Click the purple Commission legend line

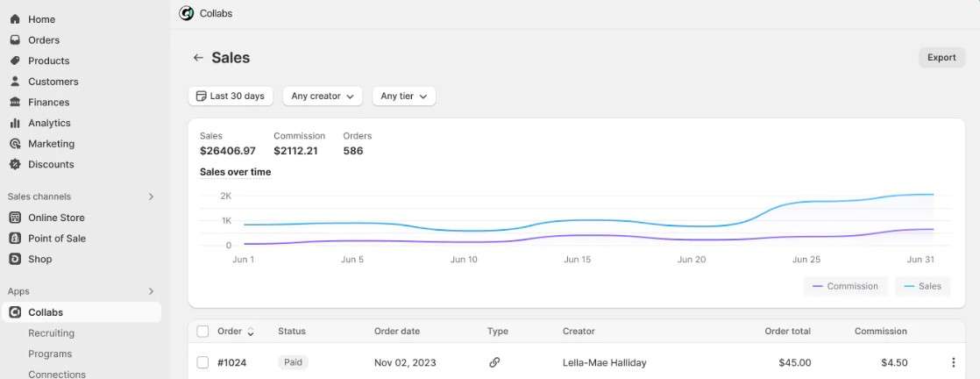pos(818,286)
